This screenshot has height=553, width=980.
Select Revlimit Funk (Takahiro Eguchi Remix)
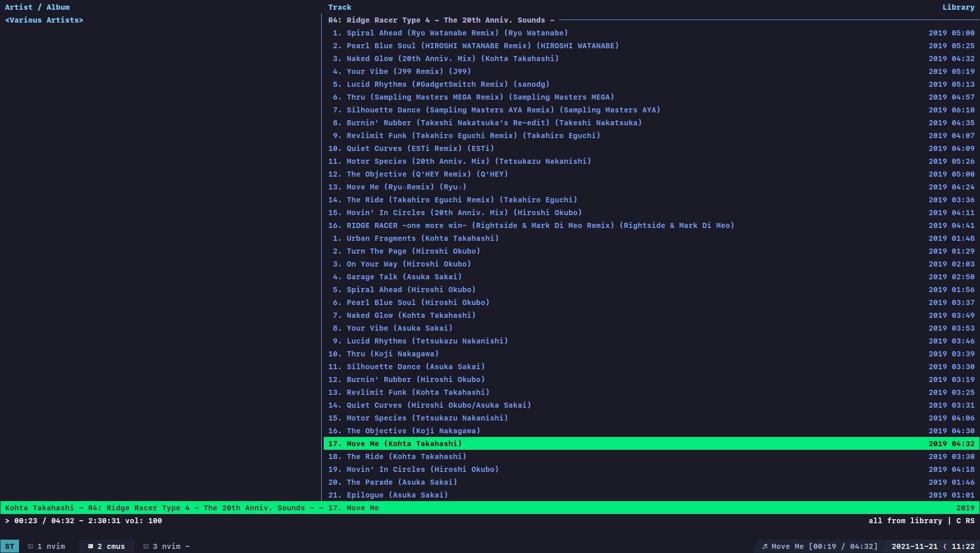coord(652,136)
